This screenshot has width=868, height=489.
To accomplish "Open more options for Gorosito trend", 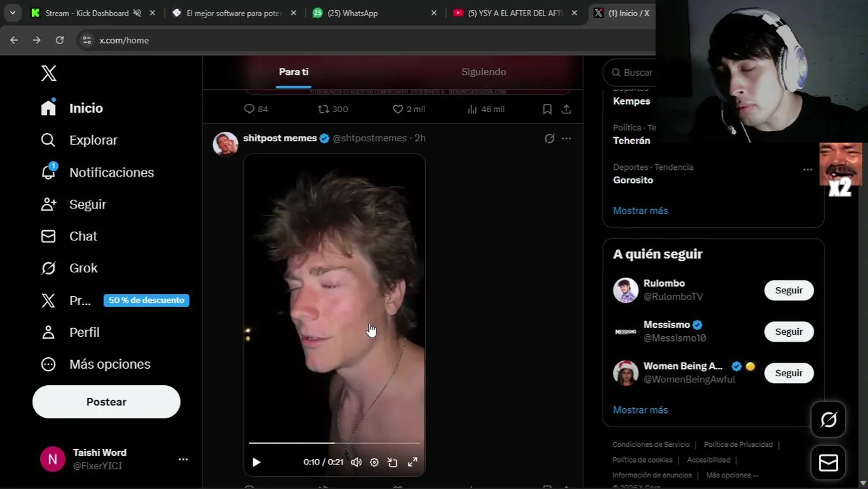I will tap(808, 170).
